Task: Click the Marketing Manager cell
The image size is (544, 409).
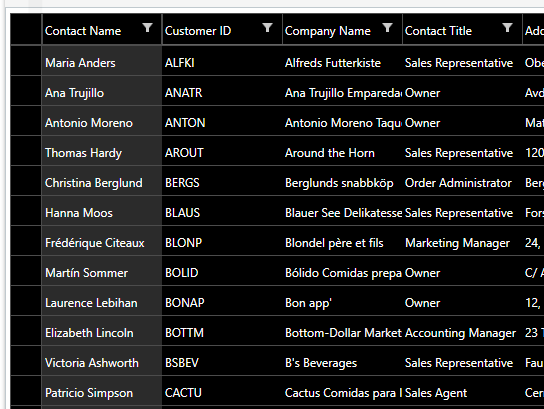Action: coord(462,241)
